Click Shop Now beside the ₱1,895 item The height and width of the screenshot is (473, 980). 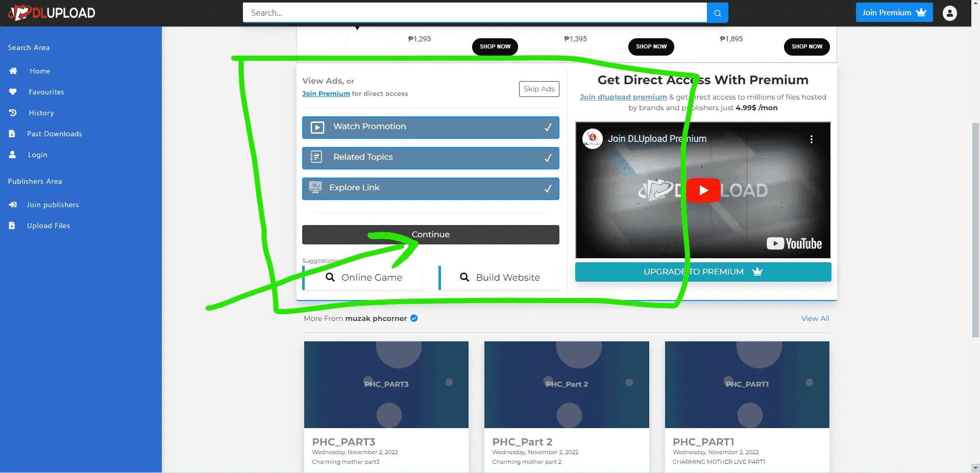coord(807,46)
